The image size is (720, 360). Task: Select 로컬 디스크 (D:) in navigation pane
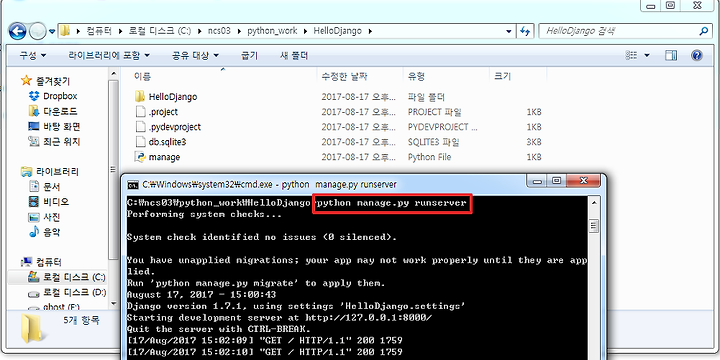[x=75, y=292]
